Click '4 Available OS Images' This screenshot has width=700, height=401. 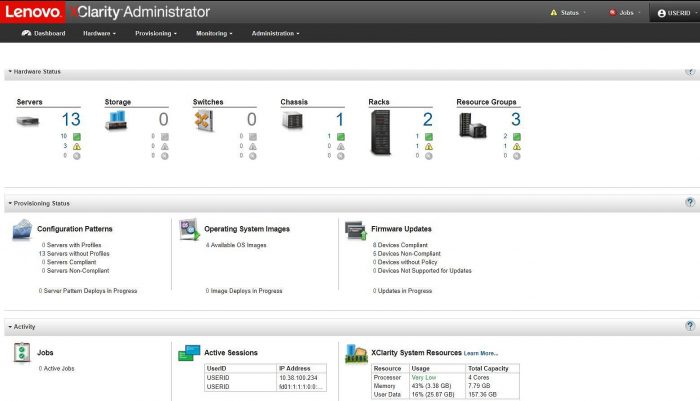click(x=236, y=245)
